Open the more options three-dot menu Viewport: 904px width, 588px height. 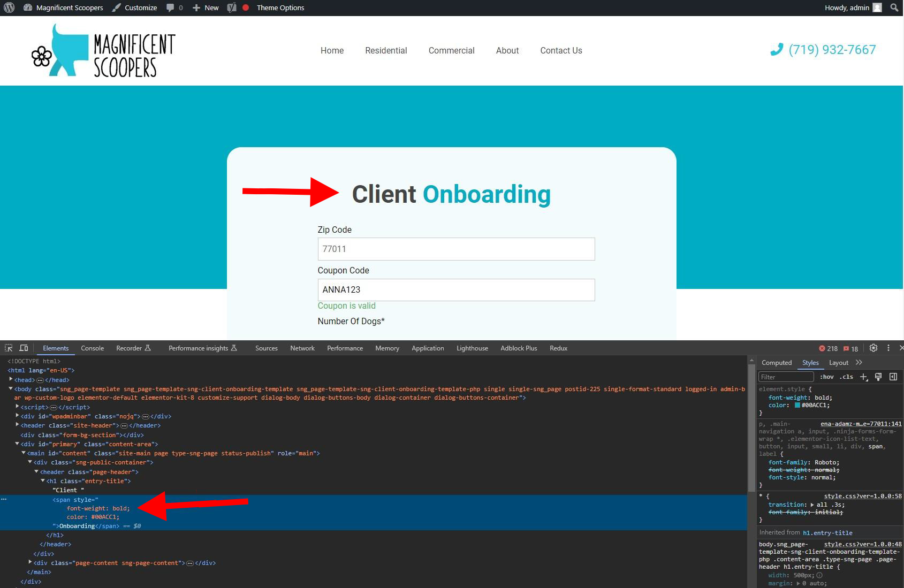pyautogui.click(x=888, y=348)
